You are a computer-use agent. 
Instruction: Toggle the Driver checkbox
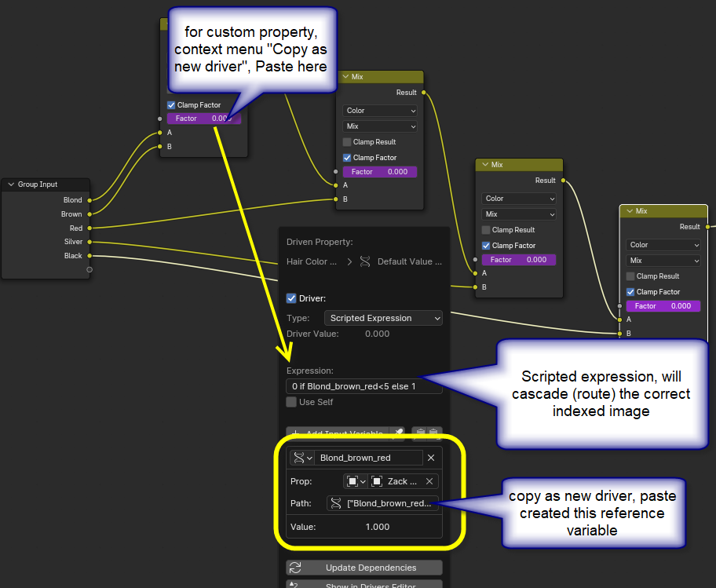pos(291,298)
